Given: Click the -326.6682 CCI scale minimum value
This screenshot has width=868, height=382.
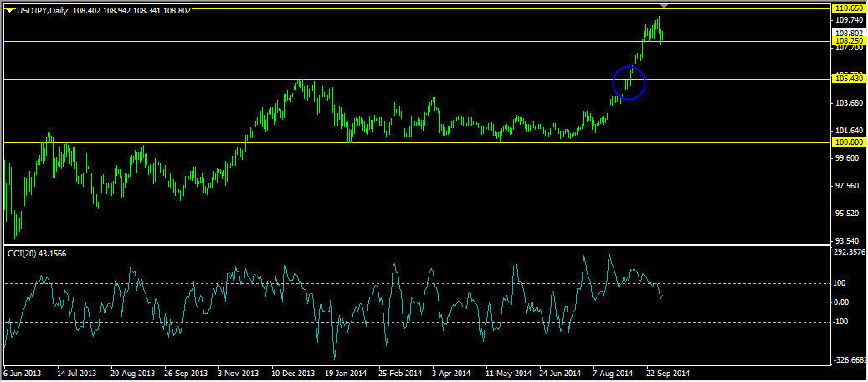Looking at the screenshot, I should click(850, 359).
